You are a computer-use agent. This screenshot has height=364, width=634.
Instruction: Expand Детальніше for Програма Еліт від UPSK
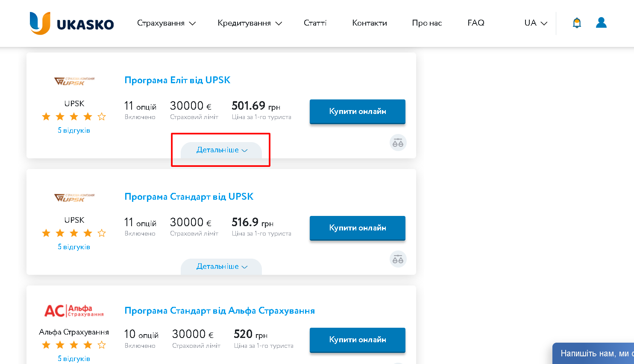(221, 150)
